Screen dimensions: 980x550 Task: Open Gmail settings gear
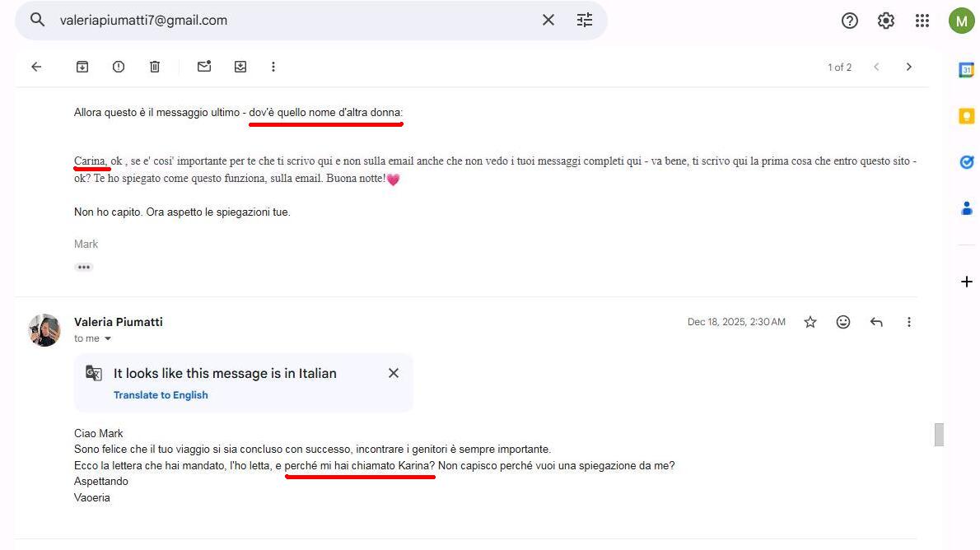click(886, 21)
